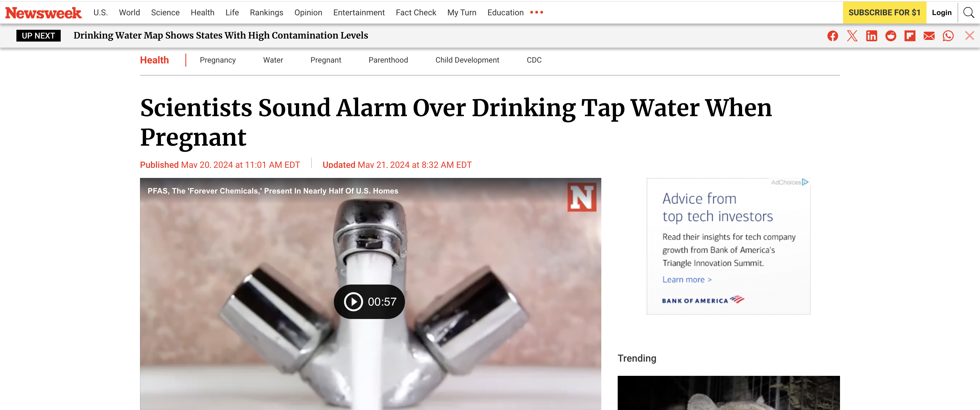Screen dimensions: 980x410
Task: Expand more sections with three red dots
Action: [536, 13]
